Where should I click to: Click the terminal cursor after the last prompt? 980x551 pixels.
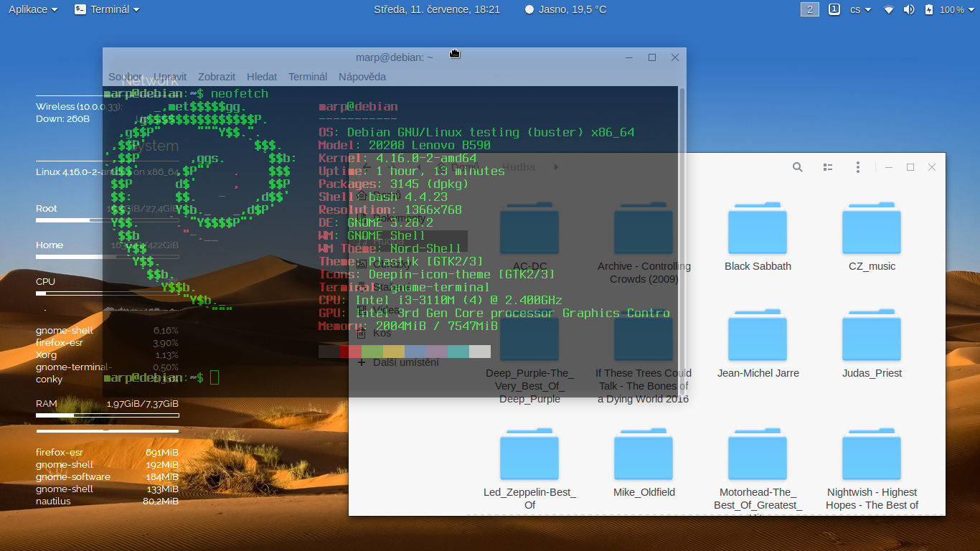pyautogui.click(x=215, y=378)
